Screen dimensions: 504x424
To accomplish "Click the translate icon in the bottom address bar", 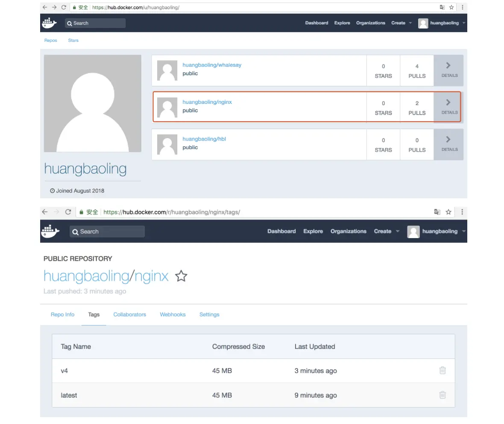I will (x=437, y=212).
